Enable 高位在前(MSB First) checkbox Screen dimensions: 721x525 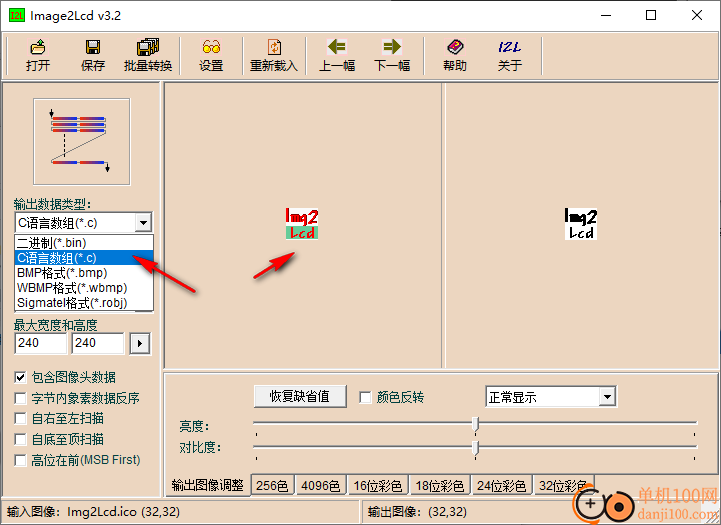[20, 460]
